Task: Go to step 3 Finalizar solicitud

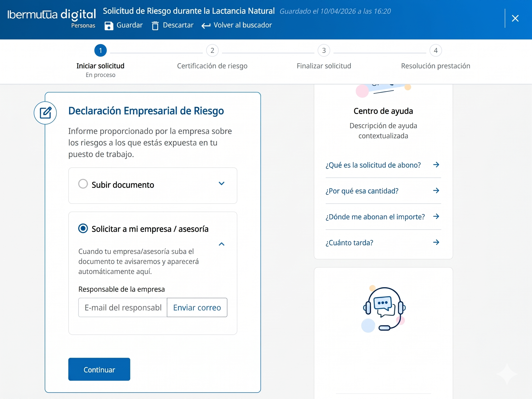Action: click(x=324, y=51)
